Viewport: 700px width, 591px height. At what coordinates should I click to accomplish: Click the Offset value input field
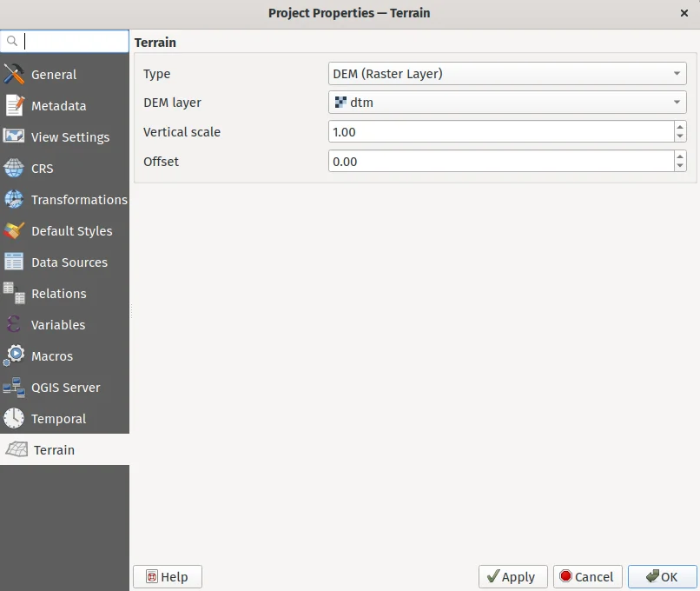500,162
